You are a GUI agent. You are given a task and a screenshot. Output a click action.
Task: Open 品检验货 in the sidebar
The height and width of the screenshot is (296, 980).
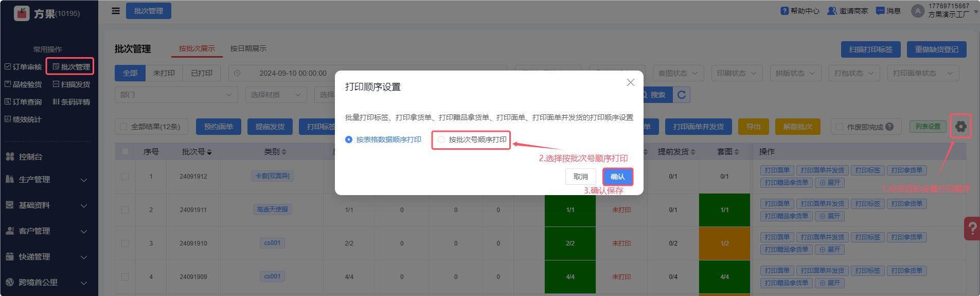tap(23, 84)
